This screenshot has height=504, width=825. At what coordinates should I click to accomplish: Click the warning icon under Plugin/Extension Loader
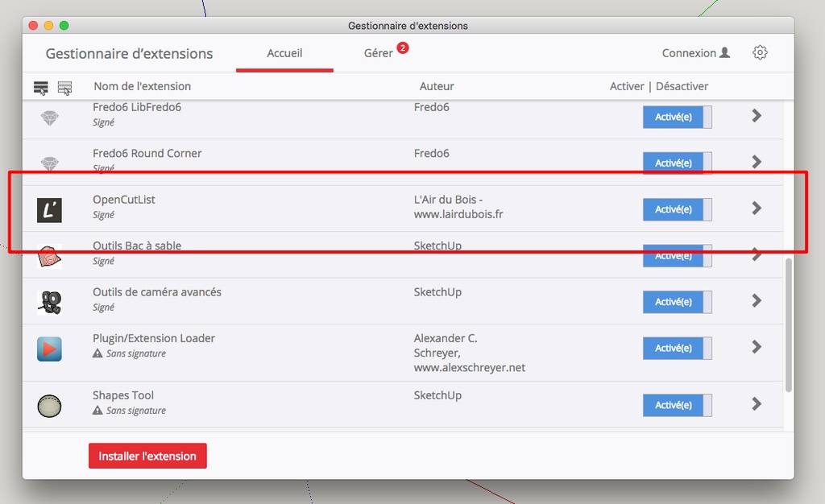(97, 353)
